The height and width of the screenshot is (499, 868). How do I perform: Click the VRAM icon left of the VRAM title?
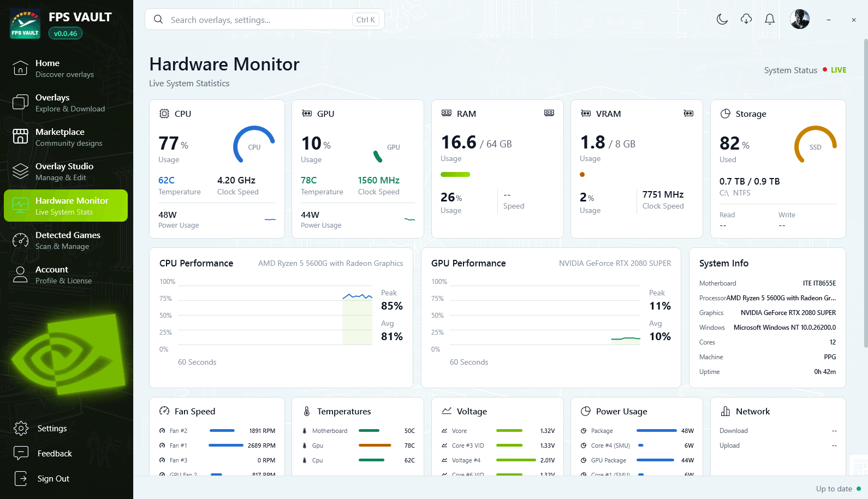click(x=586, y=114)
